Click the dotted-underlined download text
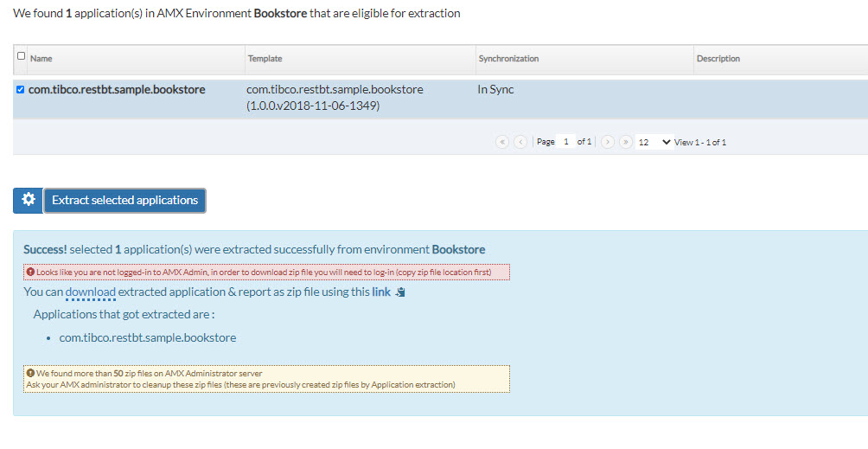Viewport: 868px width, 449px height. point(90,292)
